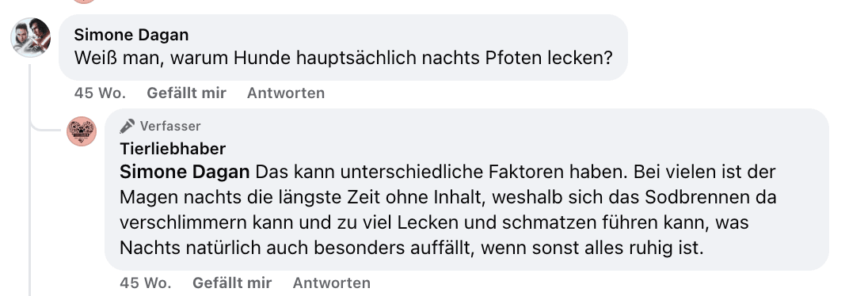The image size is (868, 296).
Task: Click the 45 Wo. timestamp under Tierliebhaber's reply
Action: tap(146, 283)
